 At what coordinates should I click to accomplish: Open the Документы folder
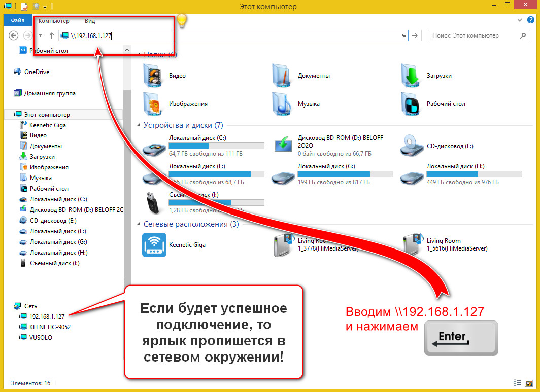(x=300, y=76)
